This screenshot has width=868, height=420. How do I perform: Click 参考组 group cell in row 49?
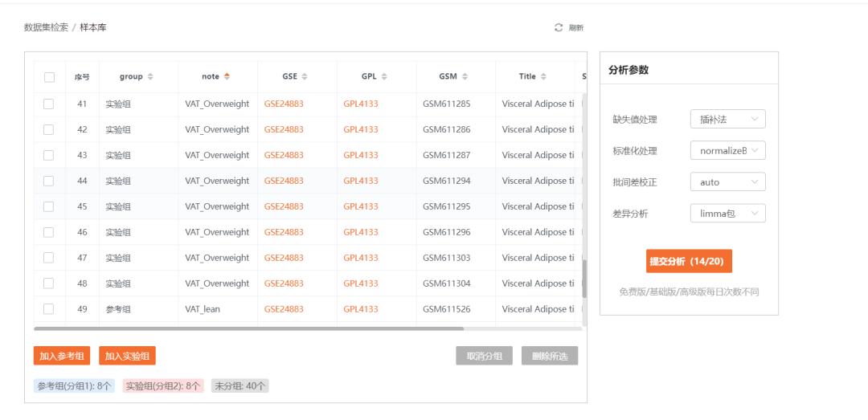pyautogui.click(x=118, y=308)
